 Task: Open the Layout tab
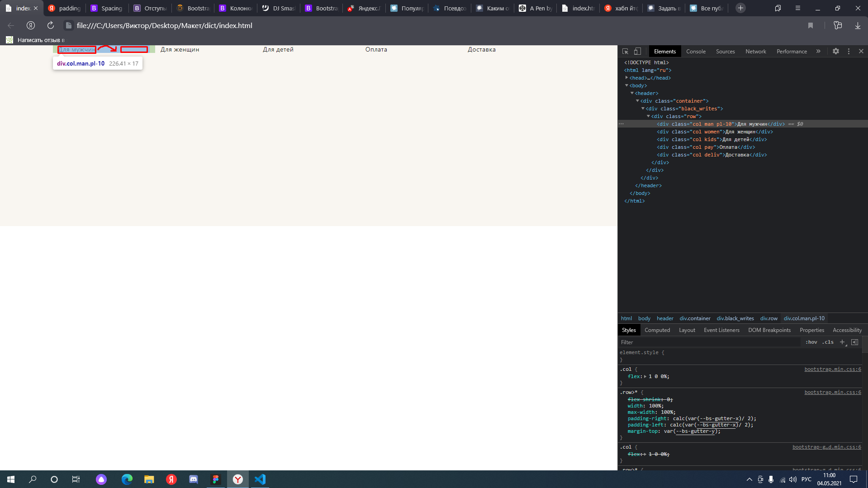687,330
